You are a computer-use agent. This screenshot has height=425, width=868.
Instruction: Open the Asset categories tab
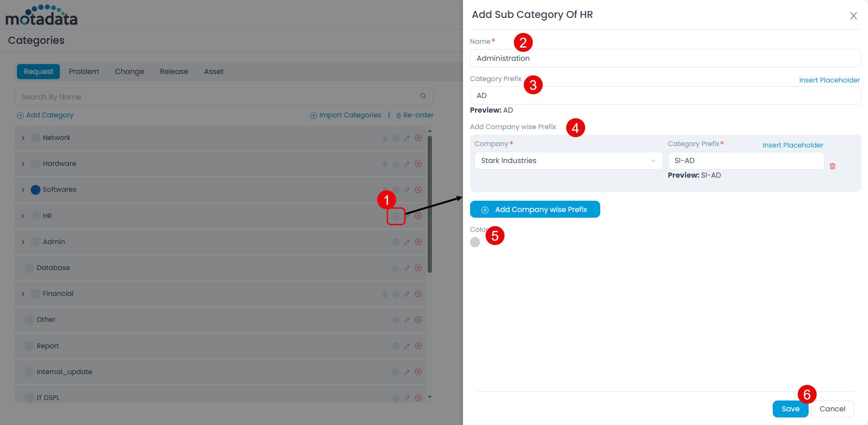[214, 71]
